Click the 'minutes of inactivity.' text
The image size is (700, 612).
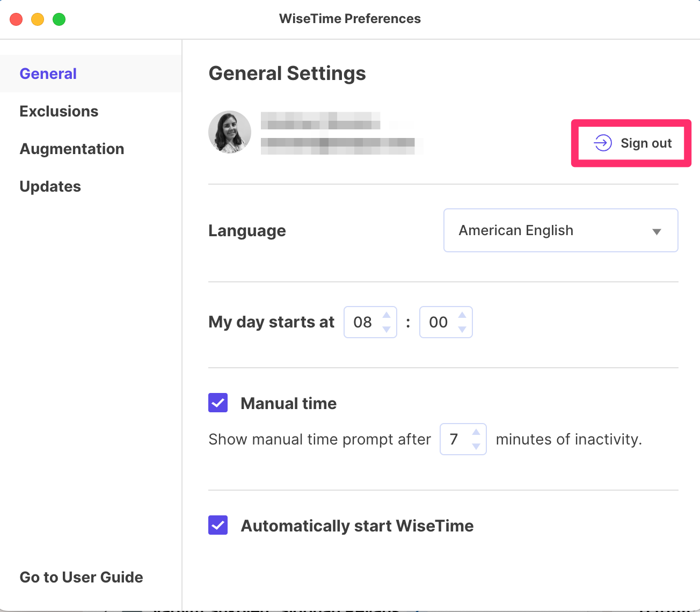pos(569,440)
